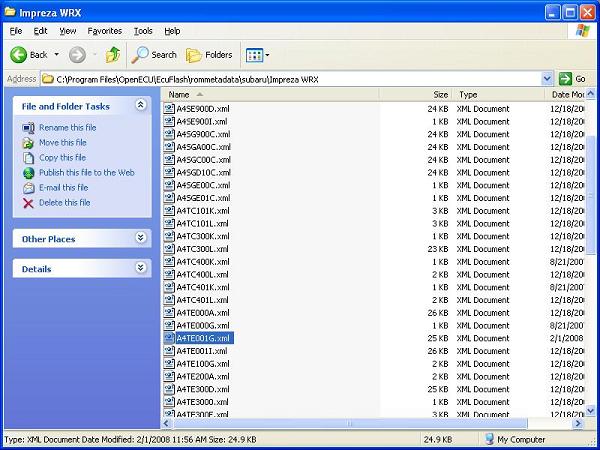Open the Tools menu
The width and height of the screenshot is (600, 450).
pyautogui.click(x=143, y=31)
